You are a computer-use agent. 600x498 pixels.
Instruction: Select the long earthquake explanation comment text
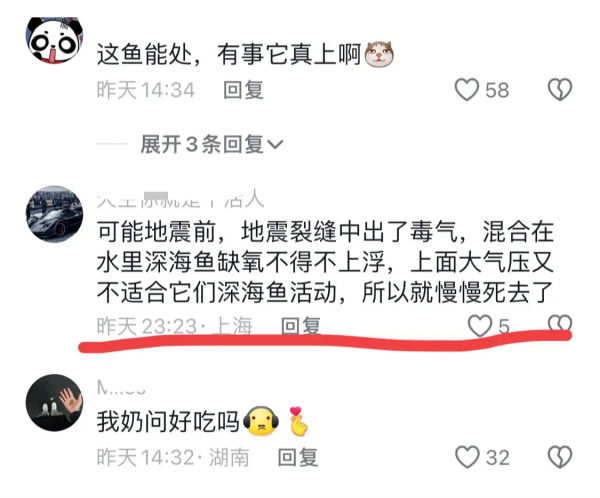(x=325, y=262)
